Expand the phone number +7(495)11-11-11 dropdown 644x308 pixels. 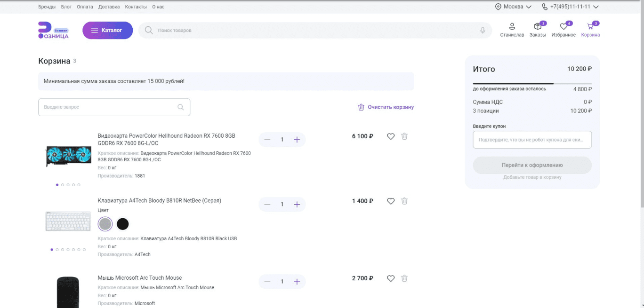tap(596, 7)
